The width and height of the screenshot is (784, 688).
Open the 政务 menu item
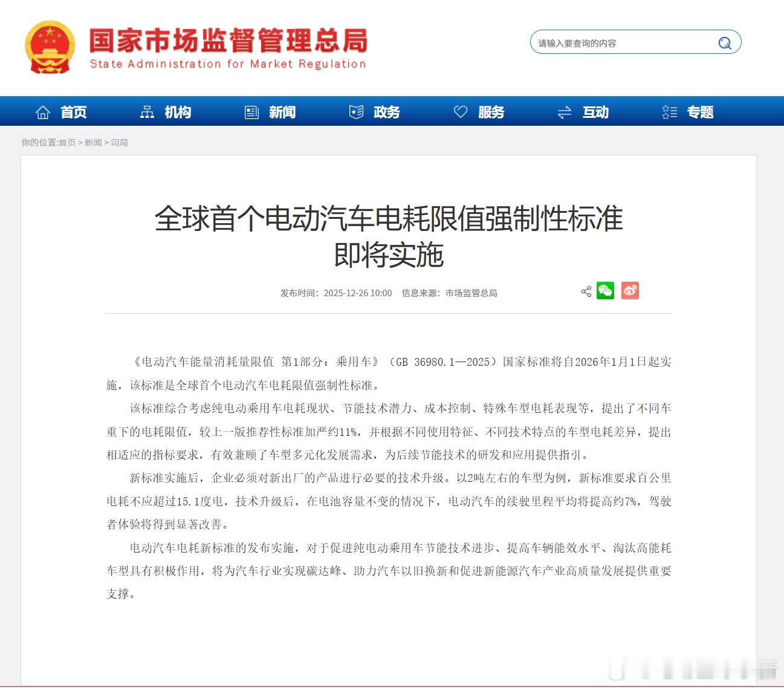[387, 112]
